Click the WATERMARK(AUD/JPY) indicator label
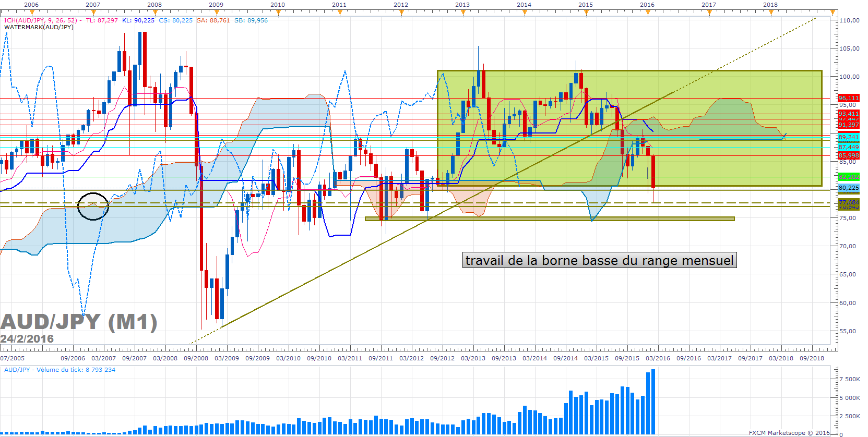The height and width of the screenshot is (437, 868). [x=39, y=27]
